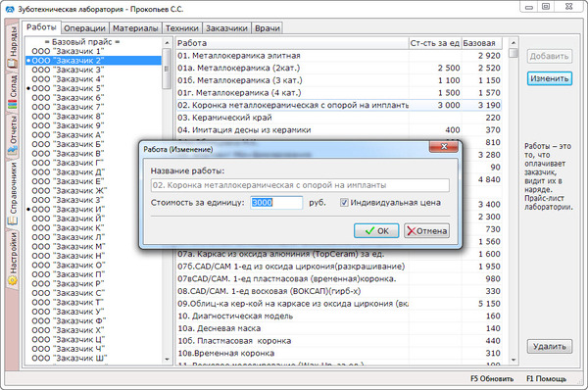The width and height of the screenshot is (588, 390).
Task: Confirm with the green checkmark OK button
Action: pos(376,230)
